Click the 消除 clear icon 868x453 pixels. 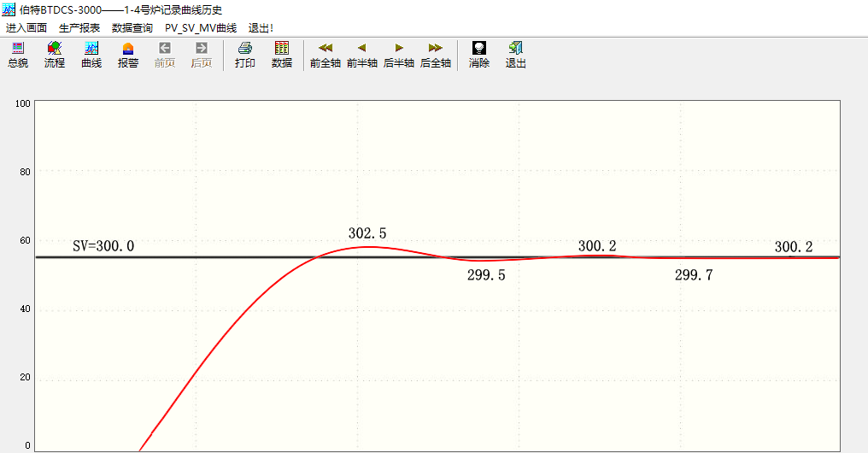click(x=479, y=55)
